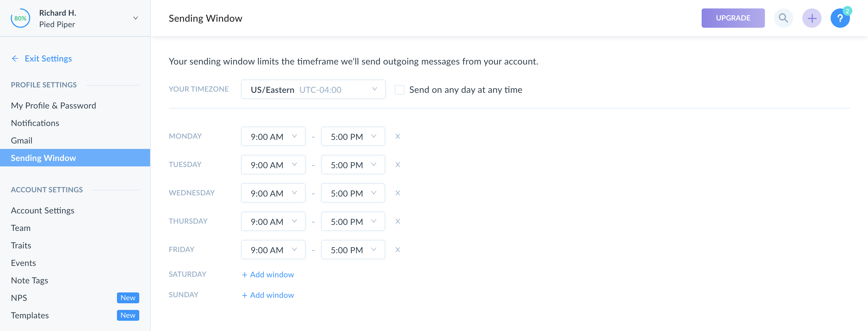Expand the Richard H. account menu chevron
The width and height of the screenshot is (868, 331).
135,18
